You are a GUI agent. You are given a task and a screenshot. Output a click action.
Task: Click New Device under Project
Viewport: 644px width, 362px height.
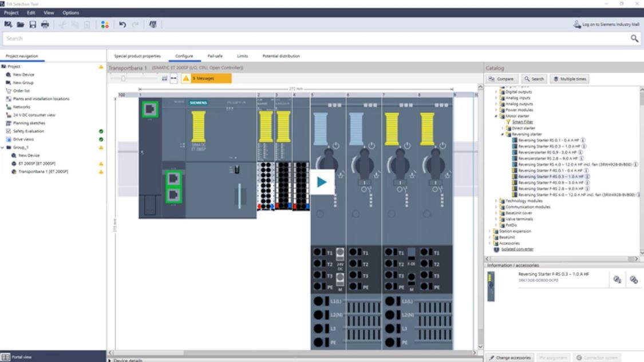tap(23, 75)
